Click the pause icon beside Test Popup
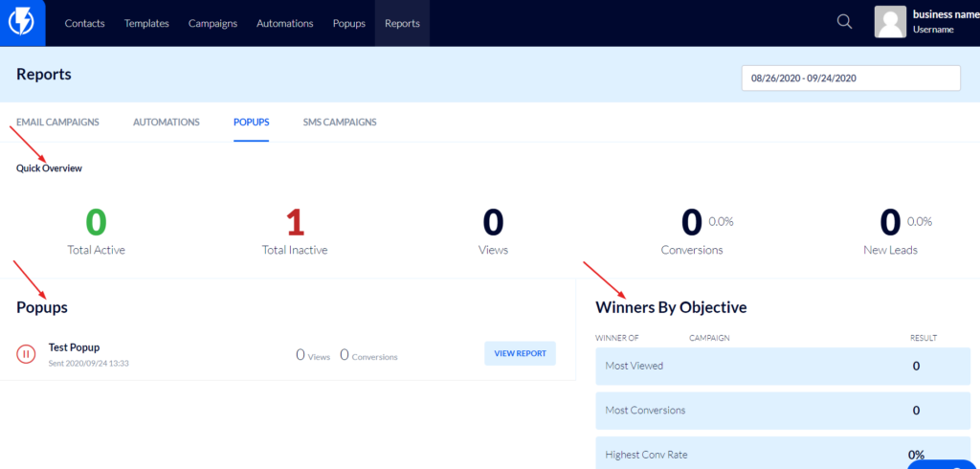This screenshot has height=469, width=980. coord(26,354)
